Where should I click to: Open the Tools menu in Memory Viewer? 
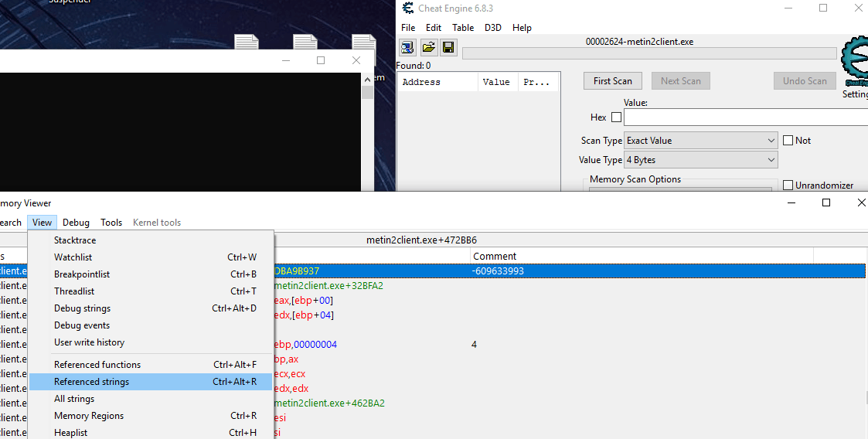click(111, 223)
